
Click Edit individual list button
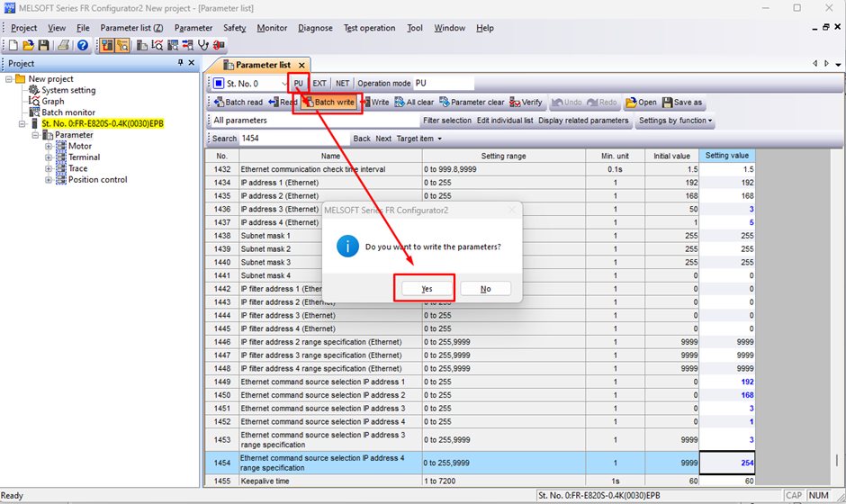tap(505, 121)
